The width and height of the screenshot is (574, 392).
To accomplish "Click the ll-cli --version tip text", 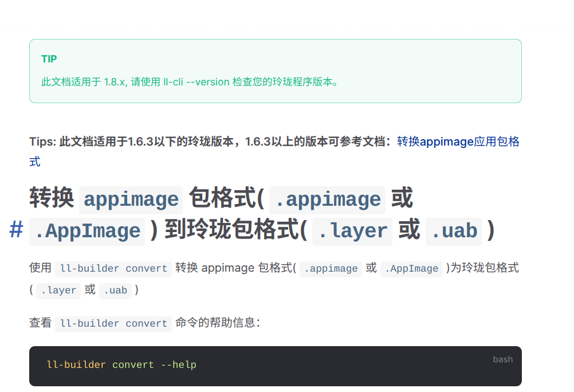I will [x=196, y=82].
